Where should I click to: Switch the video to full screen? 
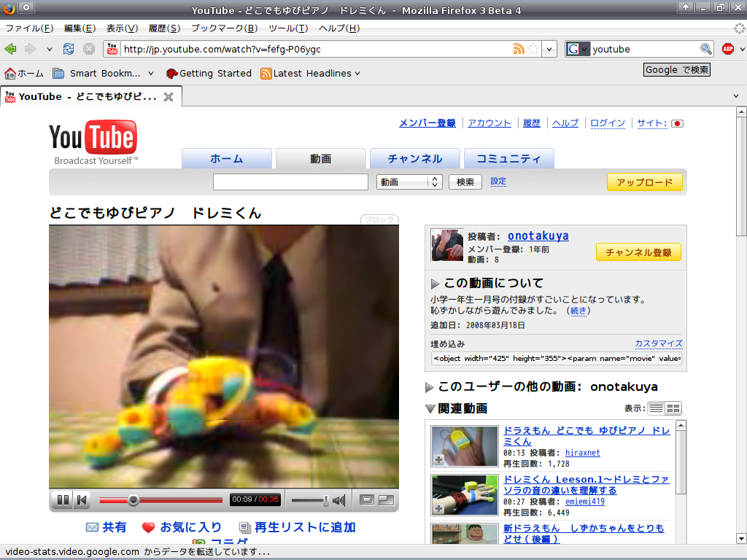pos(387,499)
